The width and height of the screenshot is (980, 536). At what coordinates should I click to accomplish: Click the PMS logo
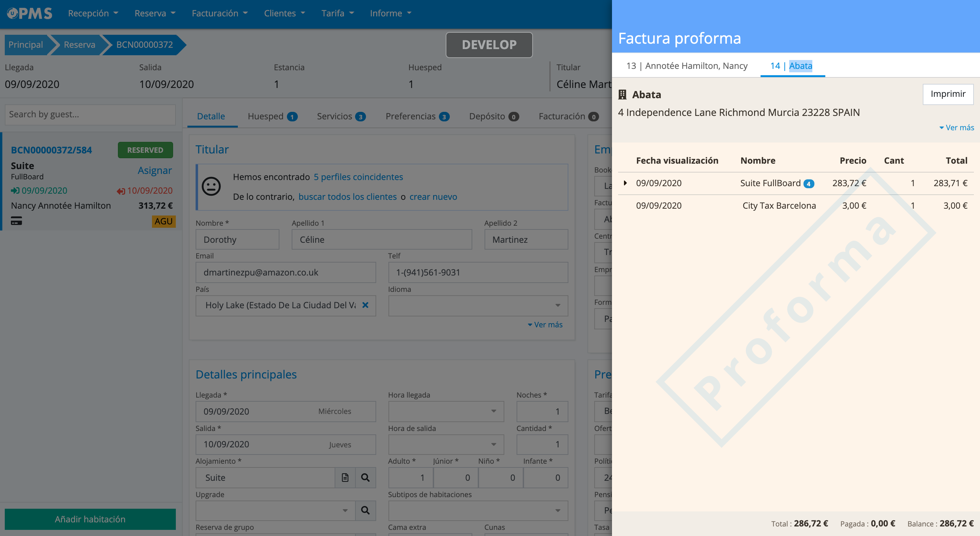pos(30,13)
